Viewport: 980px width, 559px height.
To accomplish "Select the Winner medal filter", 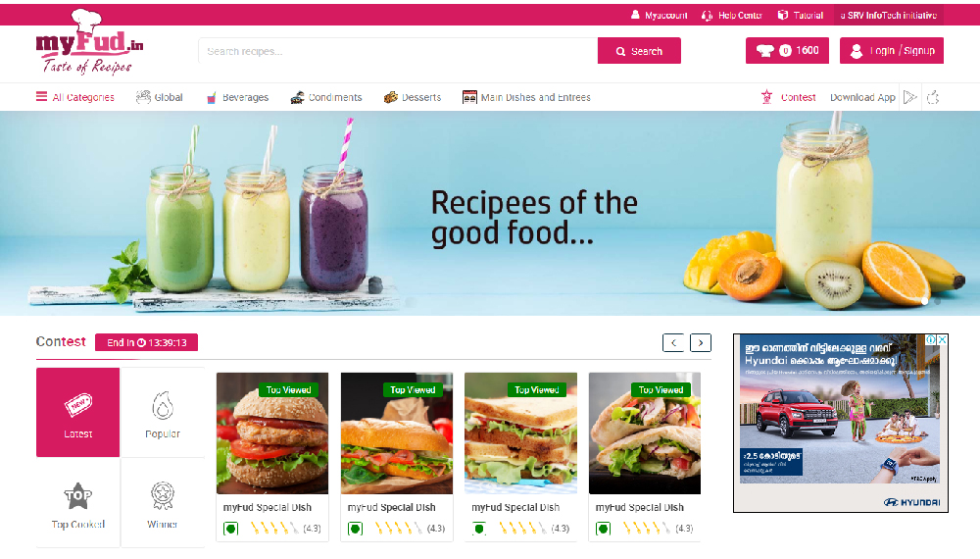I will pos(163,503).
